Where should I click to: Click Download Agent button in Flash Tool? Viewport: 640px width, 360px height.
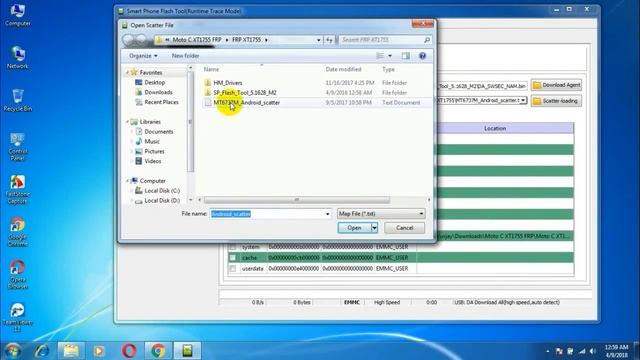556,85
